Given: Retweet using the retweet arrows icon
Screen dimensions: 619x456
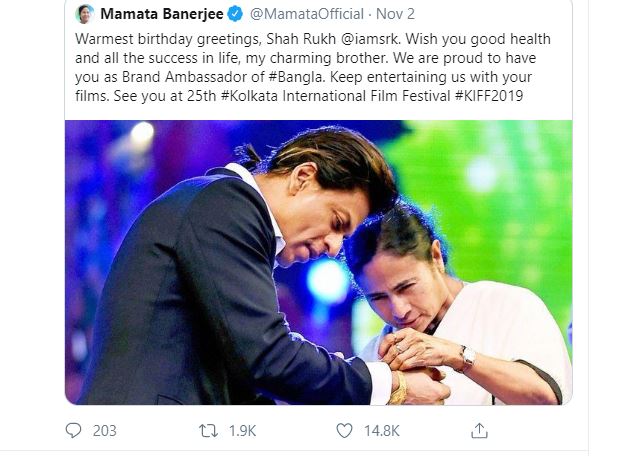Looking at the screenshot, I should (x=208, y=431).
